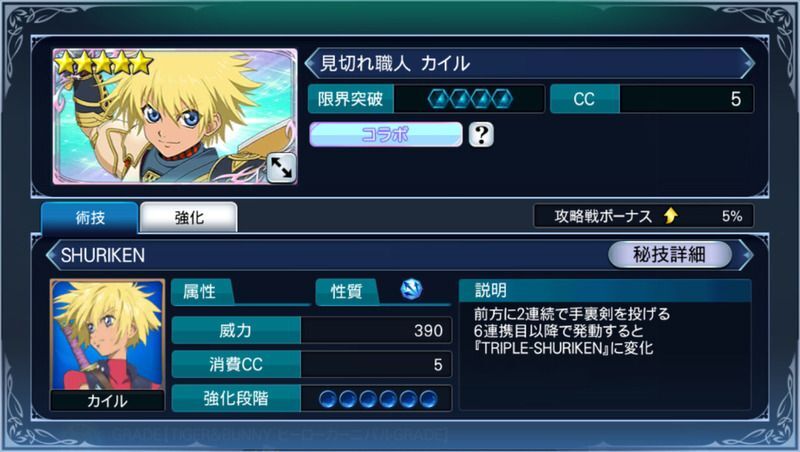Select the large Kyle character card artwork

[x=175, y=116]
